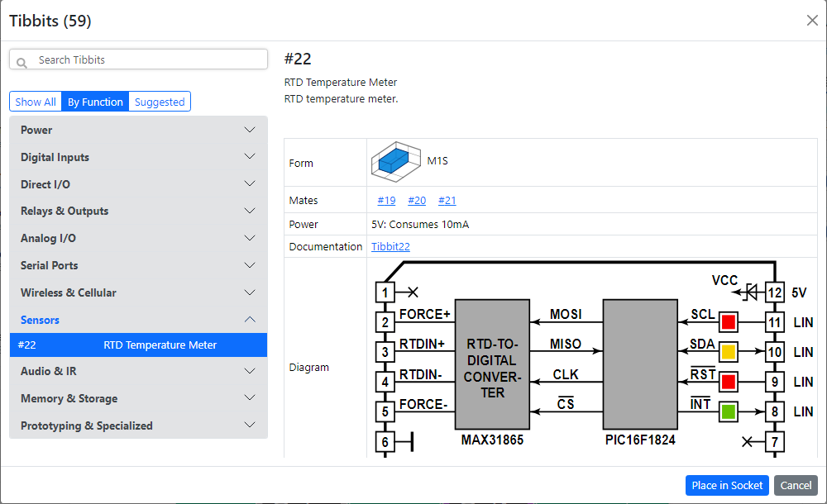Click the PIC16F1824 block in the diagram
827x504 pixels.
click(x=640, y=364)
